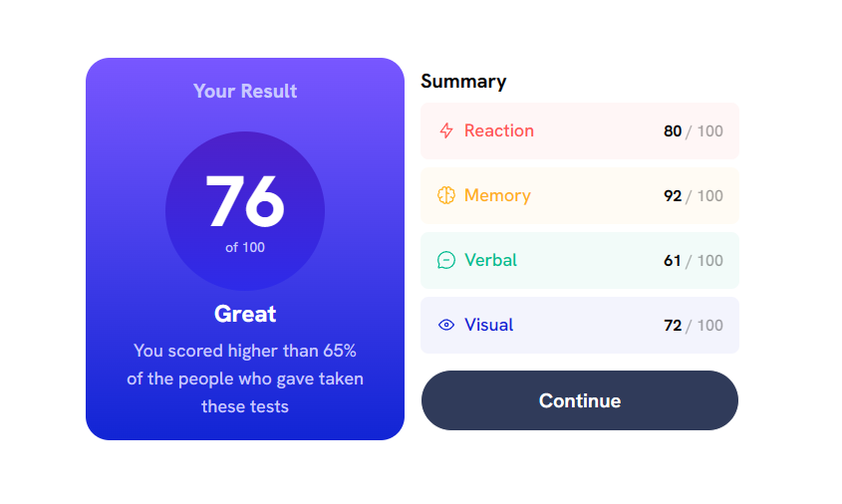Click the Visual score 72 / 100

(x=694, y=326)
